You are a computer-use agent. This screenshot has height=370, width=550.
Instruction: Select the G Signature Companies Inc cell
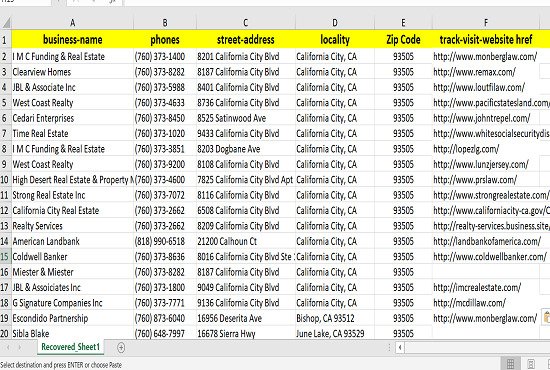(x=73, y=303)
